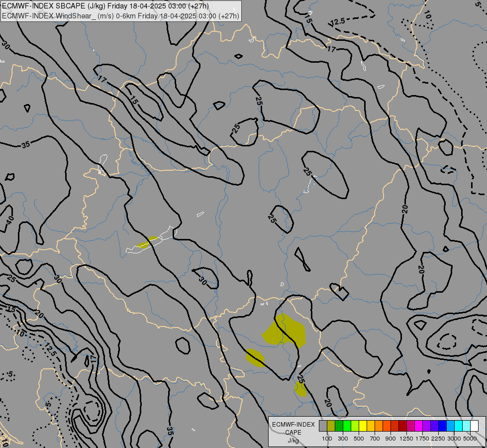This screenshot has height=448, width=487.
Task: Click the J/kg unit label in legend
Action: tap(293, 441)
